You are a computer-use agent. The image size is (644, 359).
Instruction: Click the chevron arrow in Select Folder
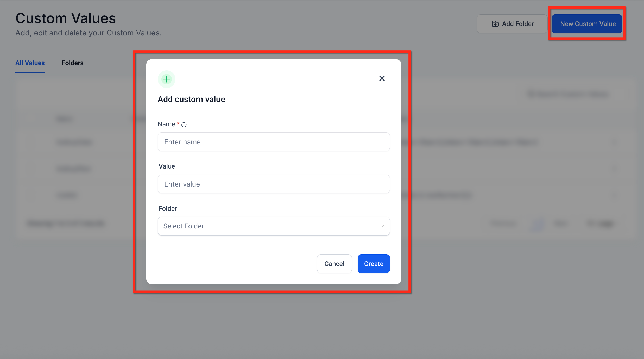point(381,226)
